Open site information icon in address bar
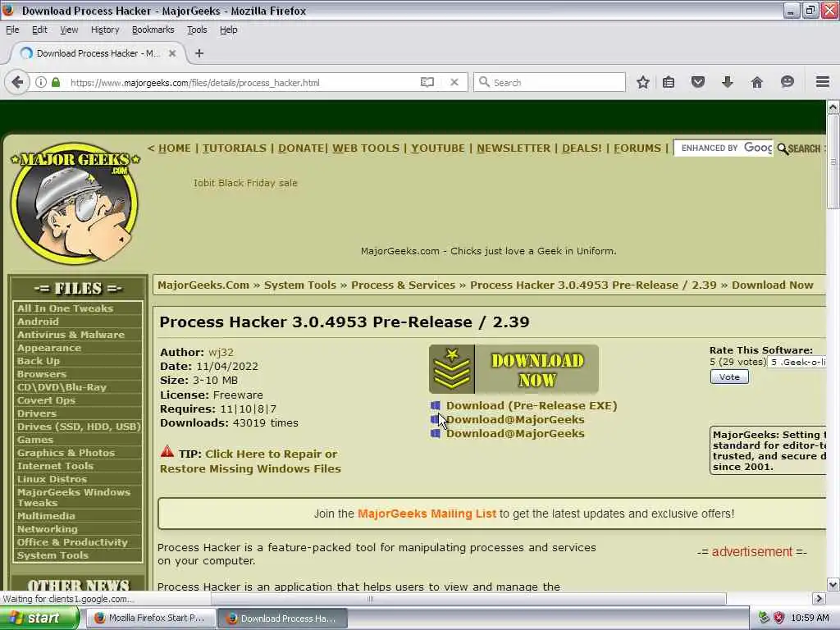 point(41,83)
